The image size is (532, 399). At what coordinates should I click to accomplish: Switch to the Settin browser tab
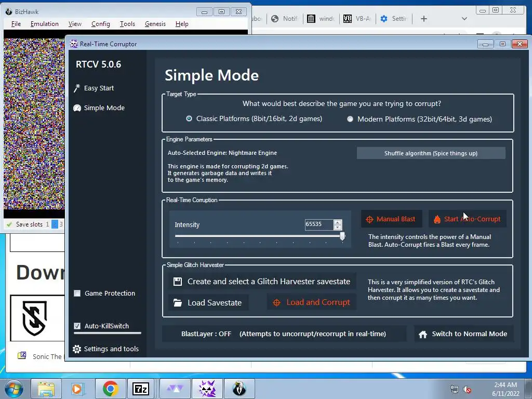point(394,19)
